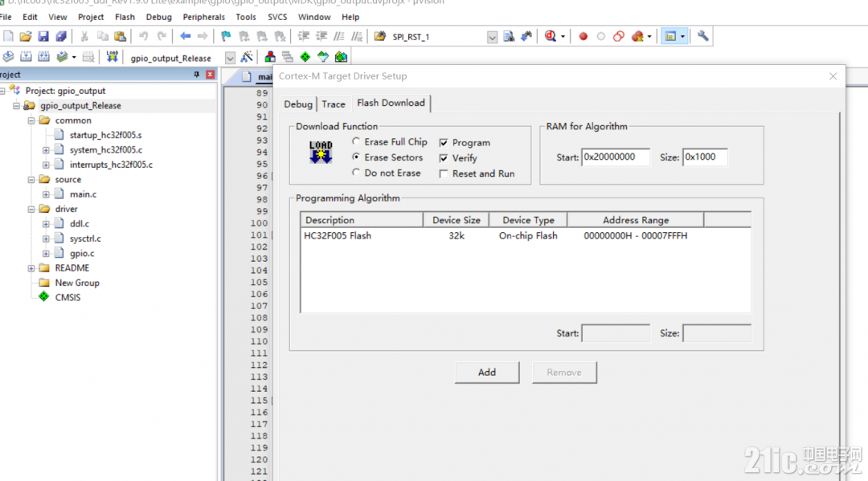Click RAM Size field 0x1000
868x481 pixels.
coord(705,157)
